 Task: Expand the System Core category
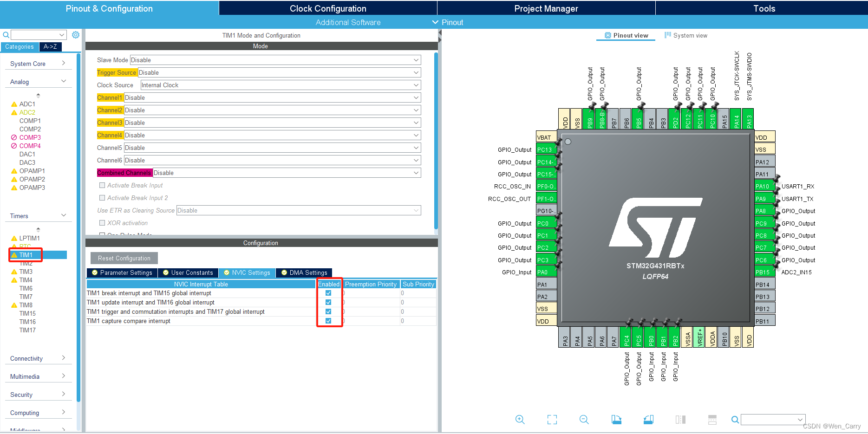pyautogui.click(x=38, y=64)
